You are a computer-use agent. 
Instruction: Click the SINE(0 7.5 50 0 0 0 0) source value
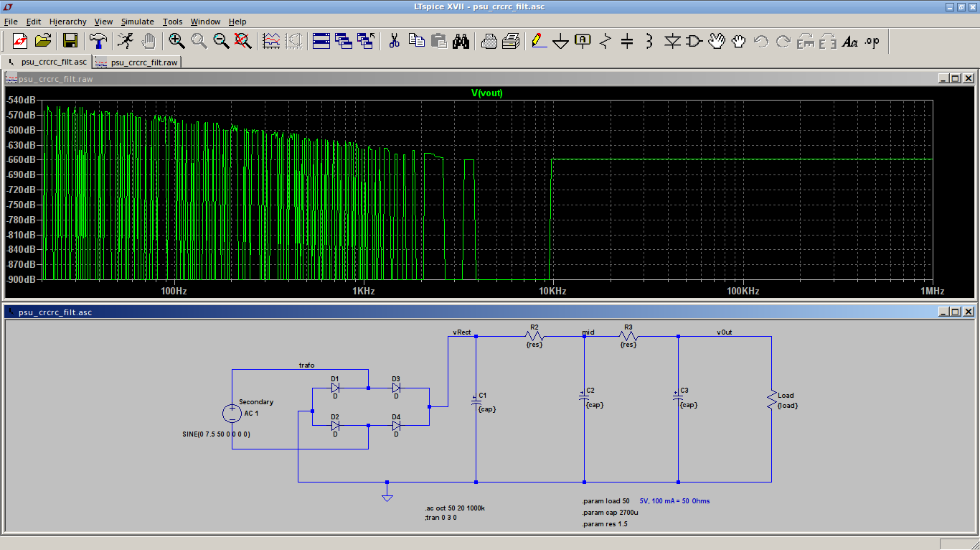217,434
